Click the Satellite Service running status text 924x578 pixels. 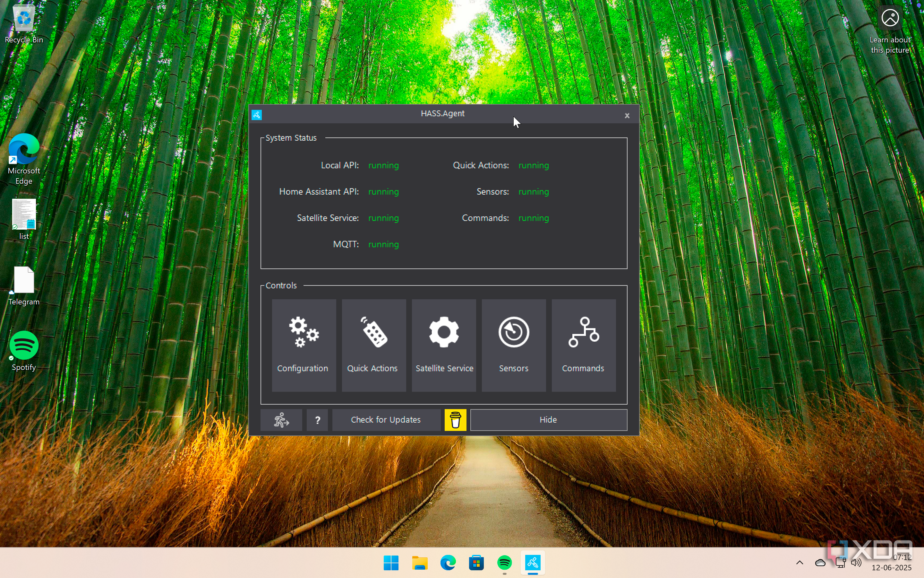383,218
